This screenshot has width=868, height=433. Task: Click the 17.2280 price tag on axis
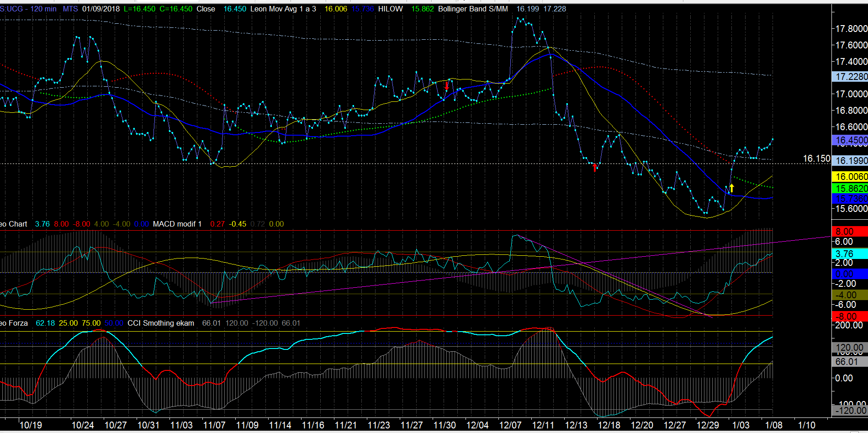click(850, 77)
